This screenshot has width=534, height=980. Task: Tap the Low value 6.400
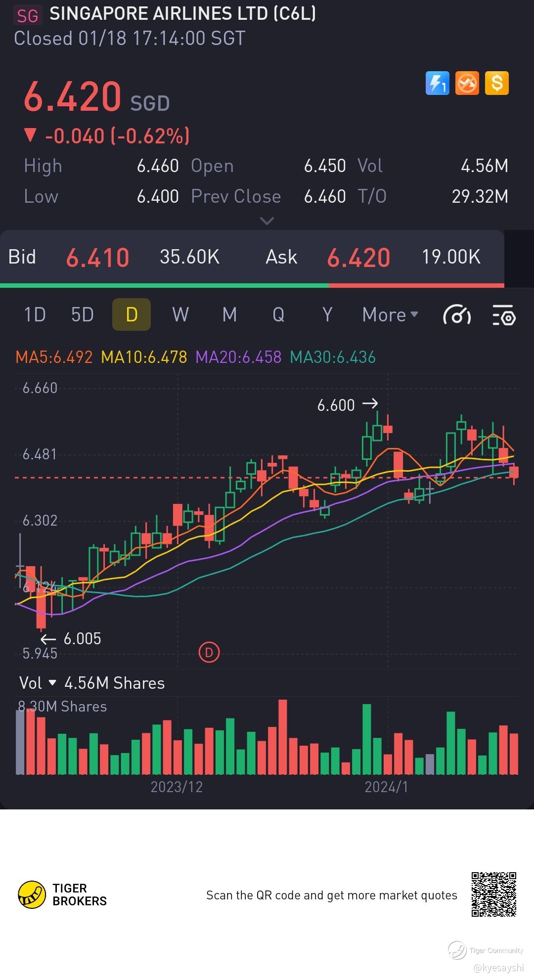pyautogui.click(x=158, y=197)
